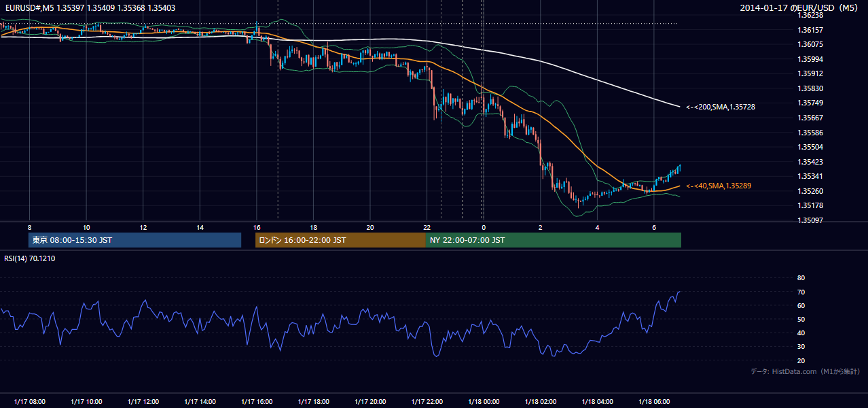Click the 1/17 08:00 time axis label
This screenshot has width=868, height=408.
pos(29,402)
